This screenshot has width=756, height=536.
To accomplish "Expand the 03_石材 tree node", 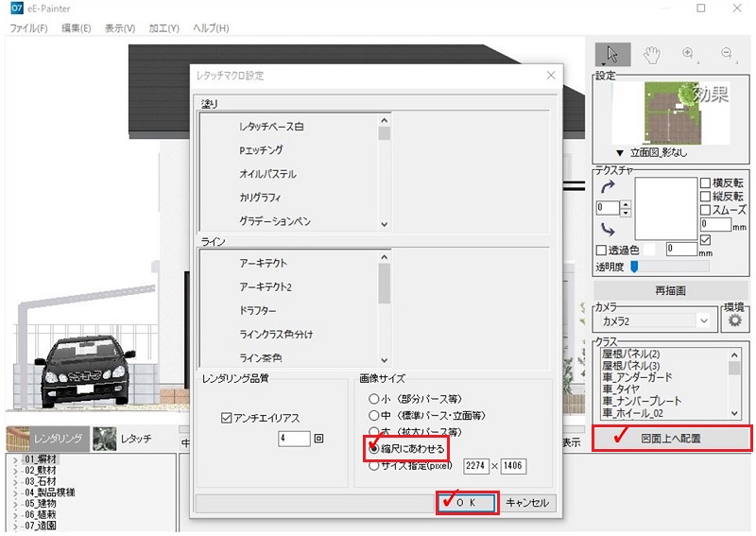I will pos(15,482).
